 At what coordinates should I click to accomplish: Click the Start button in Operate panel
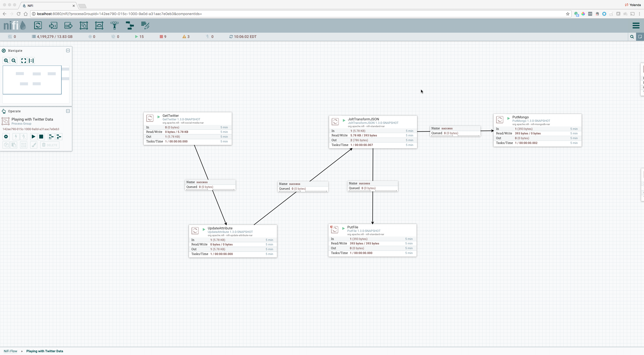click(33, 136)
